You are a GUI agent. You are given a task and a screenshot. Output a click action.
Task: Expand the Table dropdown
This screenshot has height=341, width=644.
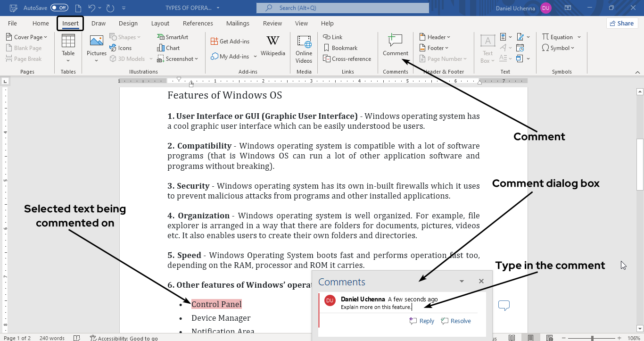(x=68, y=60)
